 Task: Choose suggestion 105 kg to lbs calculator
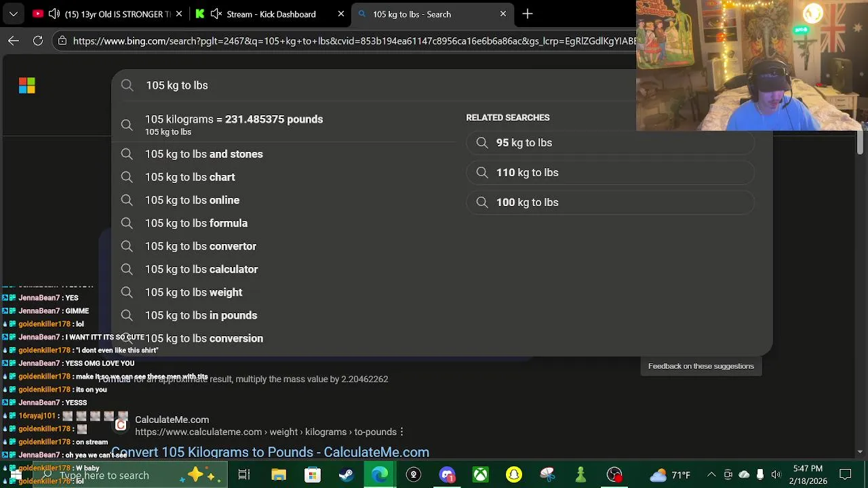285,269
